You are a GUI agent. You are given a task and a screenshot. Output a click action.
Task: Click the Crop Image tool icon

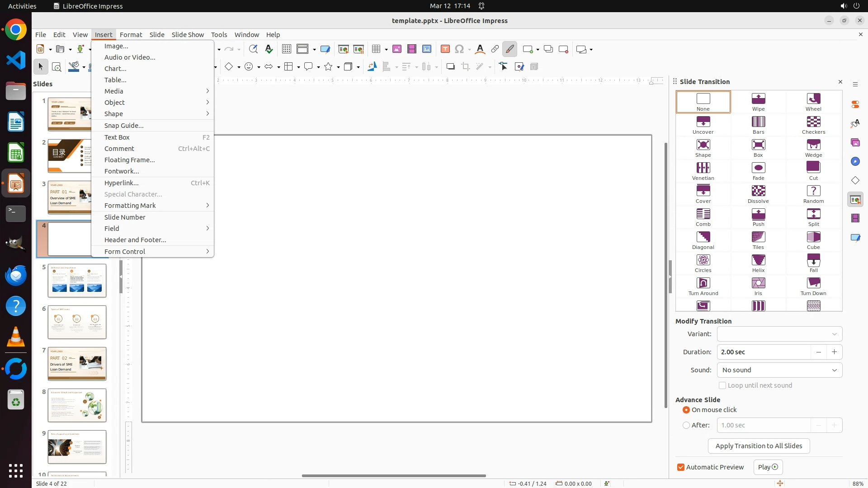point(465,67)
